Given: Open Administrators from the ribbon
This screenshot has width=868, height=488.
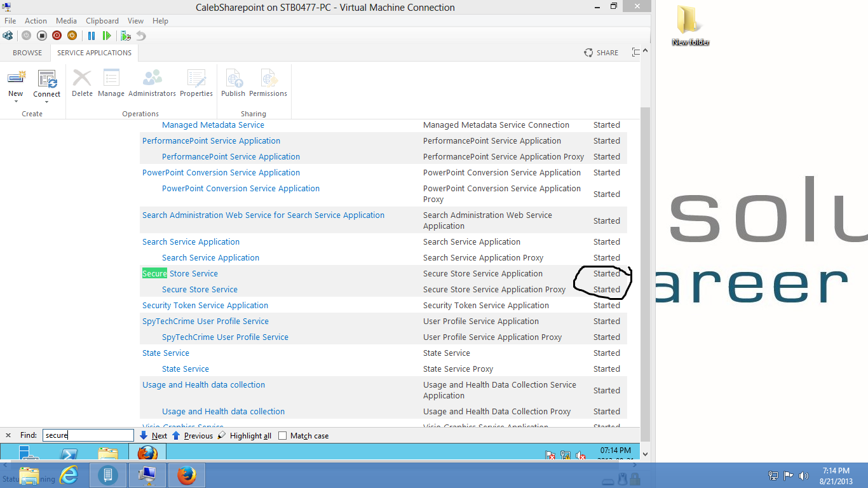Looking at the screenshot, I should 152,83.
